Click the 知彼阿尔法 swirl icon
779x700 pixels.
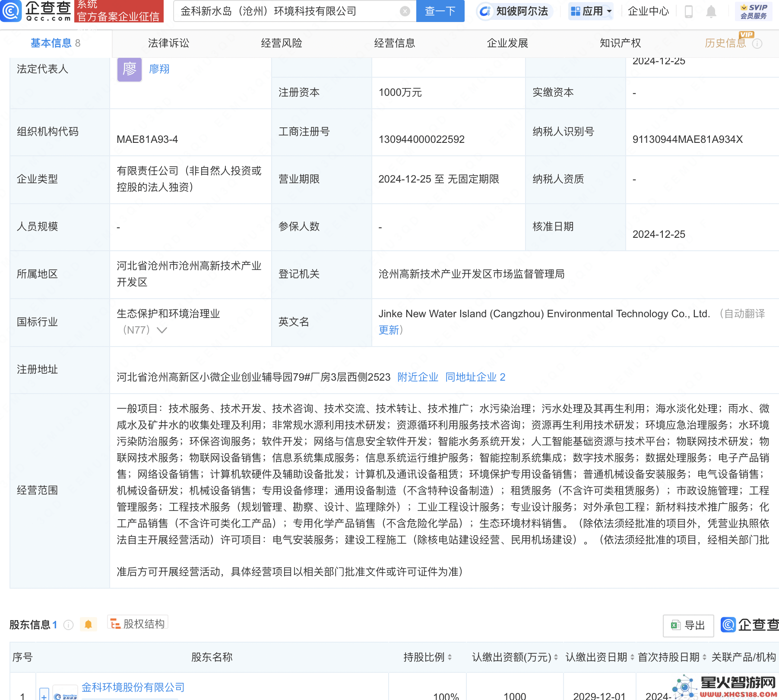(x=485, y=11)
